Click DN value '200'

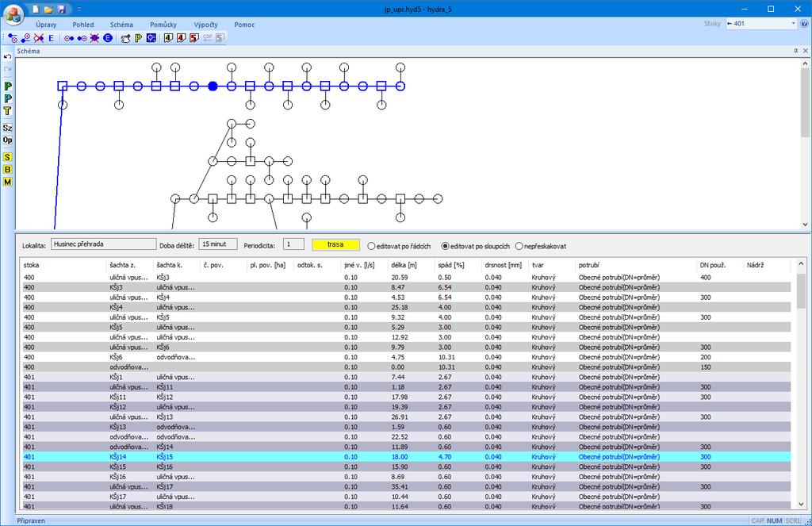[705, 357]
